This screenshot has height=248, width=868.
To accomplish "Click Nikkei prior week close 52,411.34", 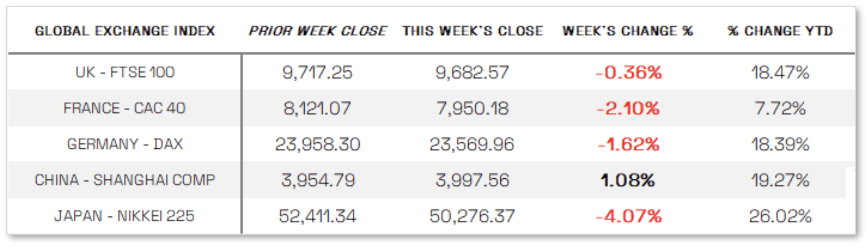I will click(318, 216).
